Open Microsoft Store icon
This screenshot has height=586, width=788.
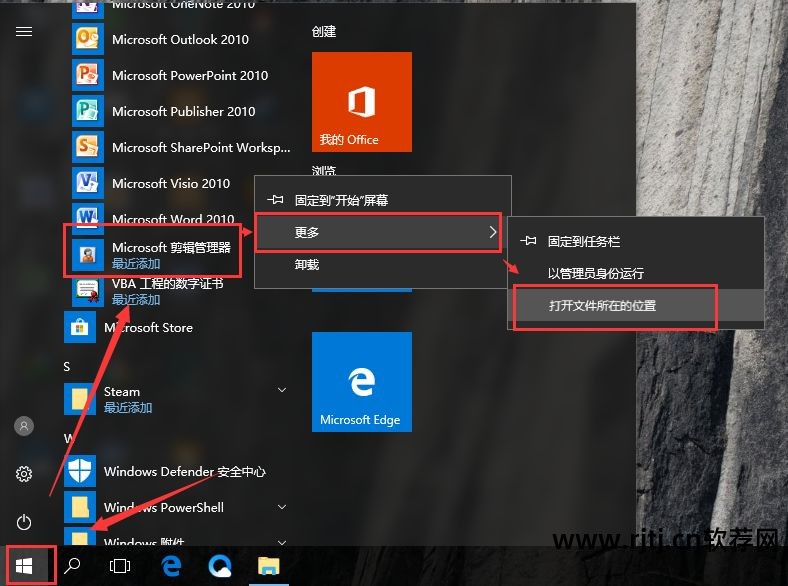pyautogui.click(x=79, y=327)
